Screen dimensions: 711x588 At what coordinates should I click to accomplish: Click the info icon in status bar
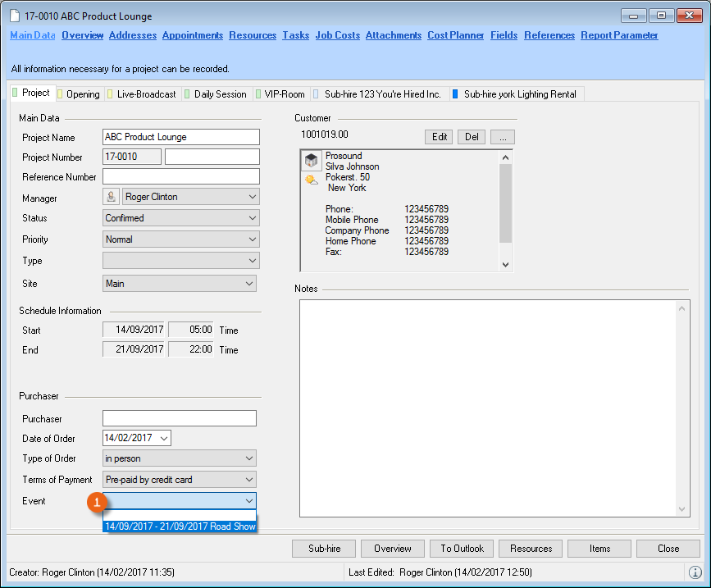coord(695,572)
